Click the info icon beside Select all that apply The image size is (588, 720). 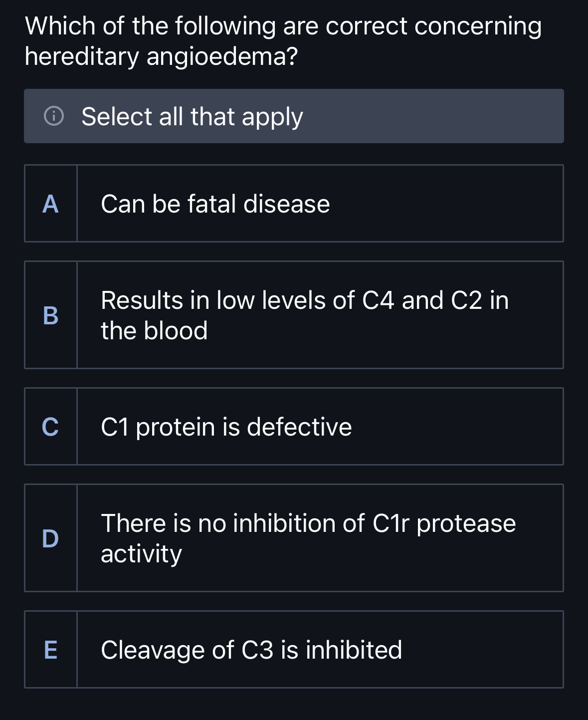click(x=54, y=116)
